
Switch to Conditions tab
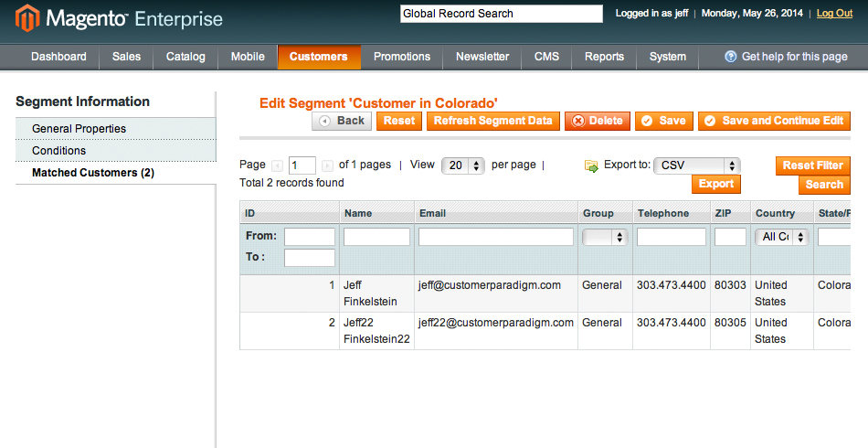coord(116,151)
